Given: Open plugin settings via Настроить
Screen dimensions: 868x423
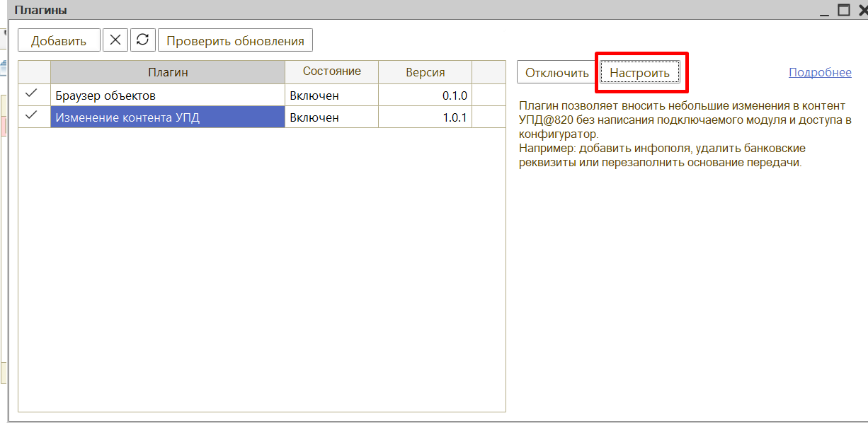Looking at the screenshot, I should (639, 73).
